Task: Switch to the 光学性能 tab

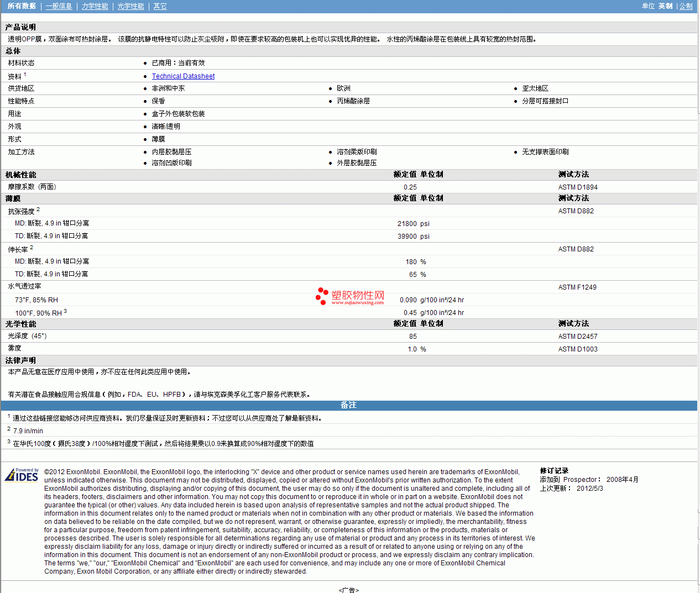Action: (x=130, y=6)
